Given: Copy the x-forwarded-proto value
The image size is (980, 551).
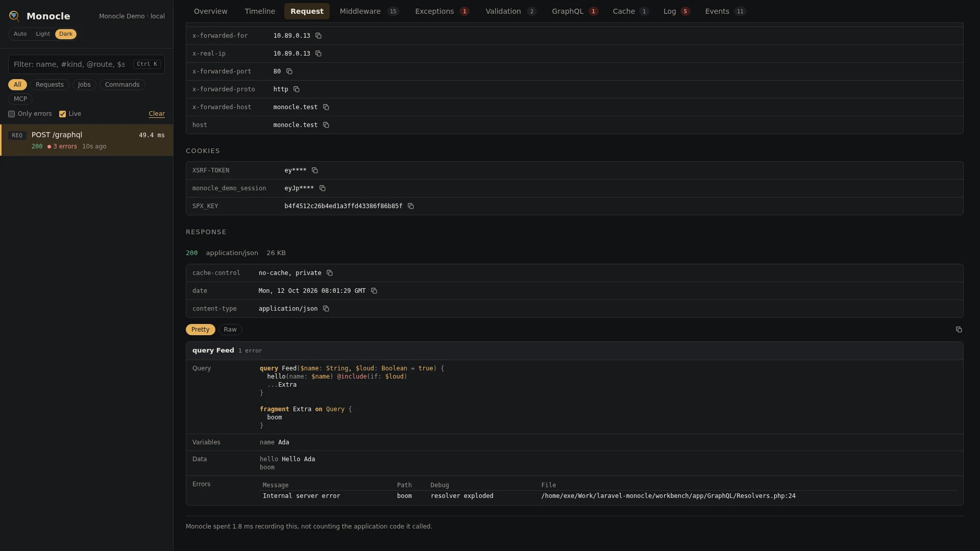Looking at the screenshot, I should (x=297, y=89).
